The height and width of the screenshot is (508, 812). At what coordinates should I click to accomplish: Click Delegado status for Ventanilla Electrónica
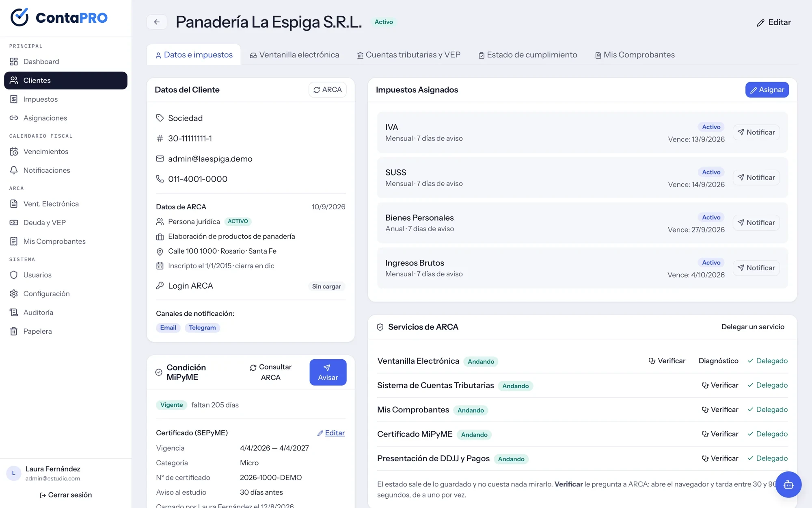click(x=767, y=361)
